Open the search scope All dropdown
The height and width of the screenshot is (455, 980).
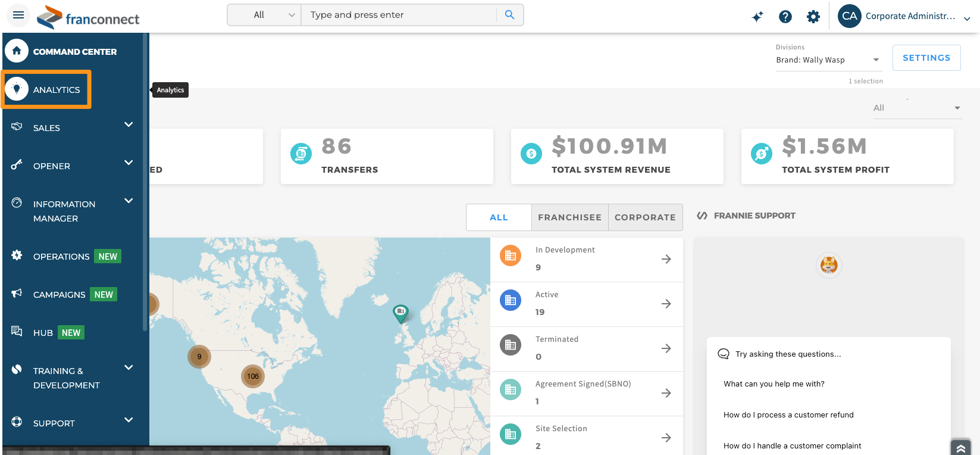(x=265, y=15)
